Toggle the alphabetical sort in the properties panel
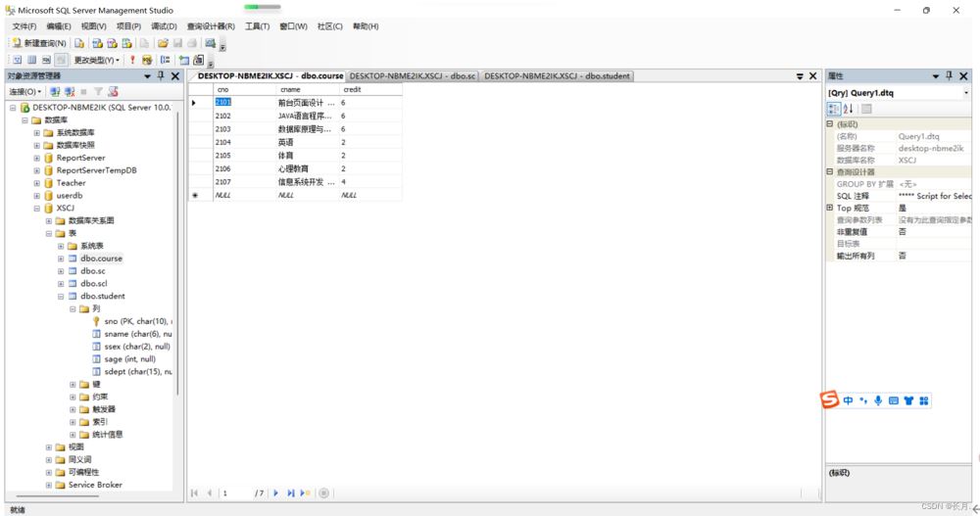The image size is (980, 516). [x=848, y=109]
